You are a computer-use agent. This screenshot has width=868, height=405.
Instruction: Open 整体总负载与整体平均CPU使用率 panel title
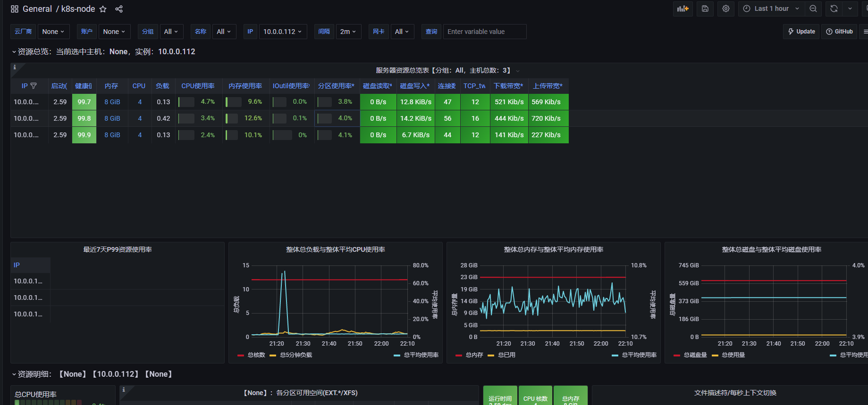pyautogui.click(x=336, y=249)
